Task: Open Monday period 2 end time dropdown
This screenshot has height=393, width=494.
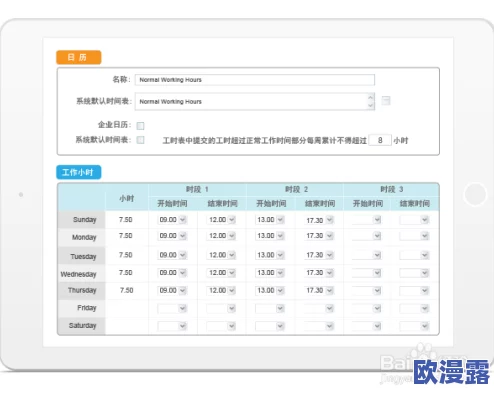Action: tap(319, 236)
